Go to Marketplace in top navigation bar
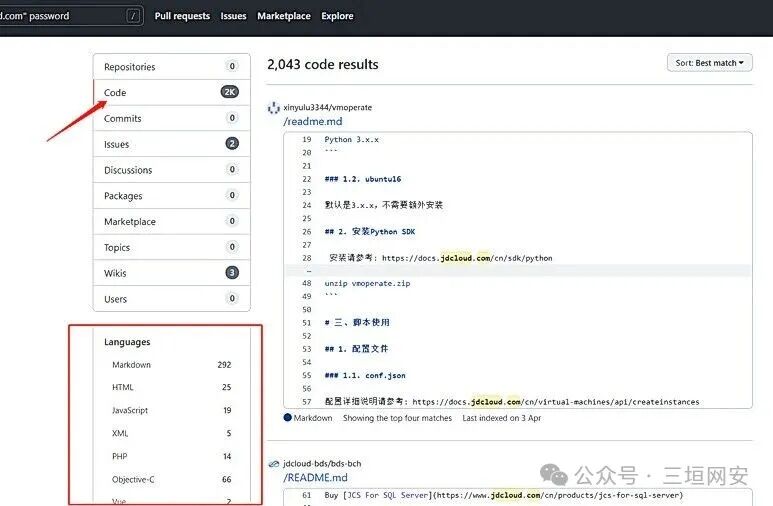 coord(284,16)
